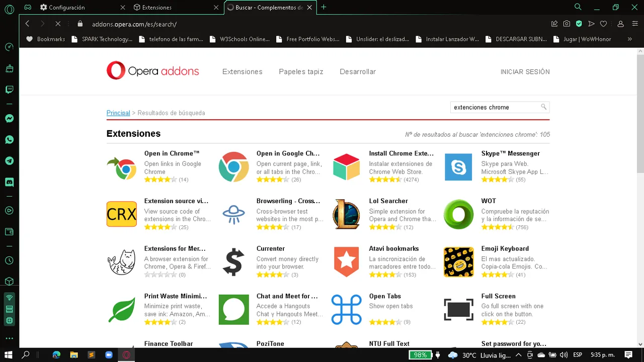Open SPARK Technology bookmark
The image size is (644, 362).
[102, 39]
